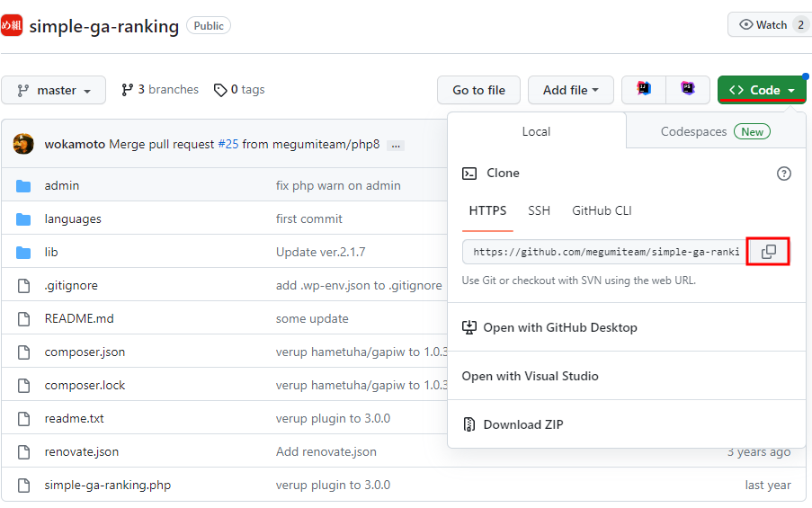This screenshot has width=812, height=508.
Task: Open the simple-ga-ranking repository title link
Action: (104, 26)
